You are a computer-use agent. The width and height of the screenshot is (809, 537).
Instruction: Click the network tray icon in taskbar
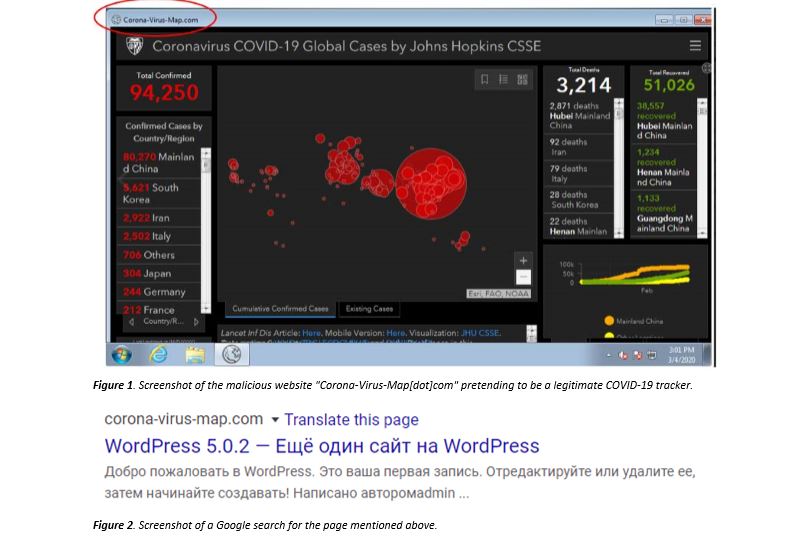click(652, 355)
